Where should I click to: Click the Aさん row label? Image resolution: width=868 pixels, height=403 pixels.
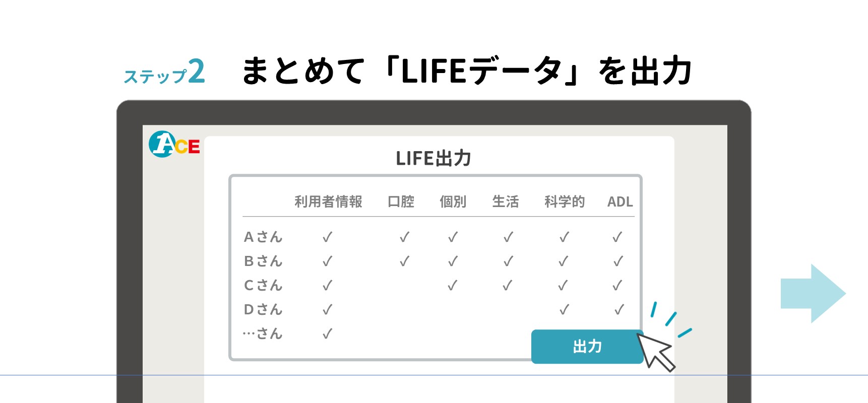(263, 237)
